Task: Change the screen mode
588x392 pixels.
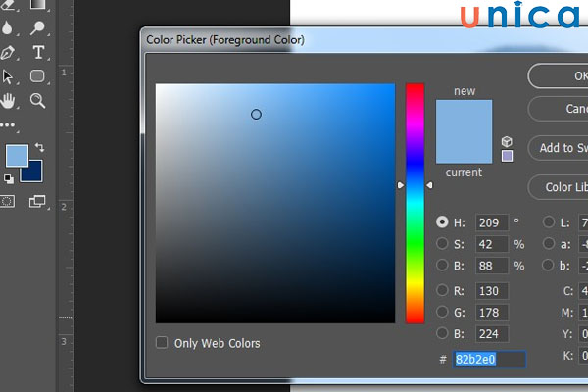Action: click(x=37, y=202)
